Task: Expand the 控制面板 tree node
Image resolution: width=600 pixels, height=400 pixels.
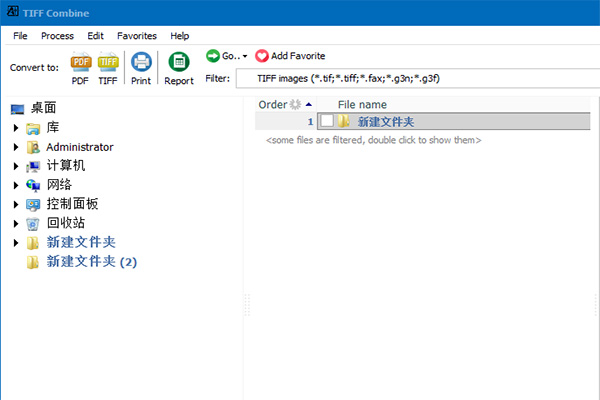Action: click(x=16, y=204)
